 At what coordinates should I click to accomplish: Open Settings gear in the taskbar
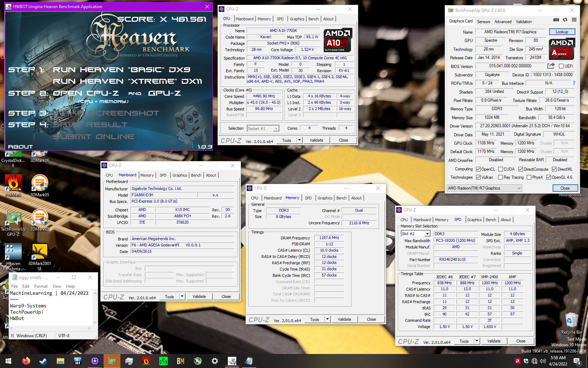click(215, 361)
